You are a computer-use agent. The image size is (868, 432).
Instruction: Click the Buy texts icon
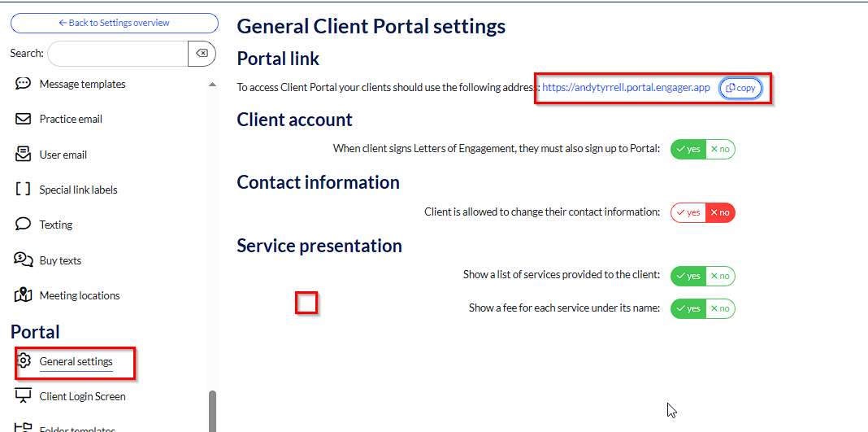[x=23, y=260]
